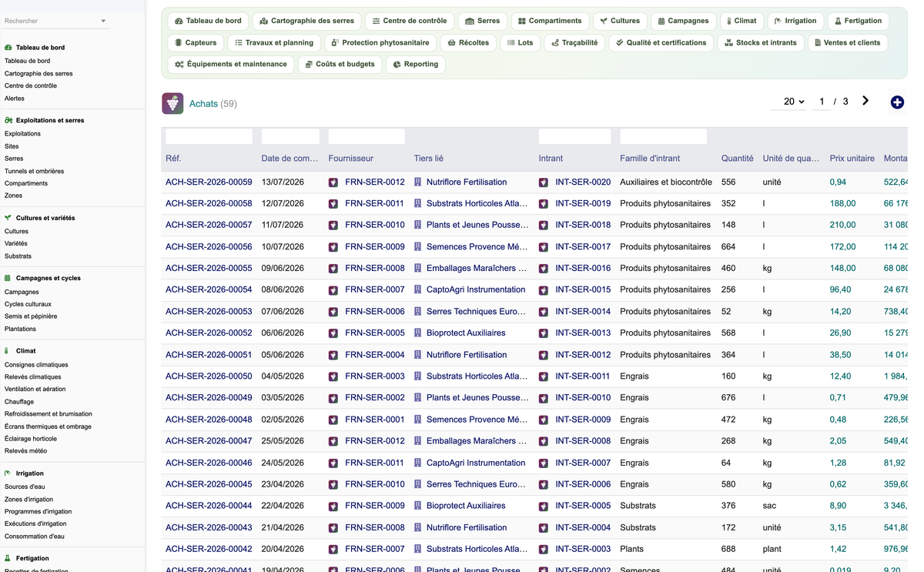Click the current page number field

point(822,102)
